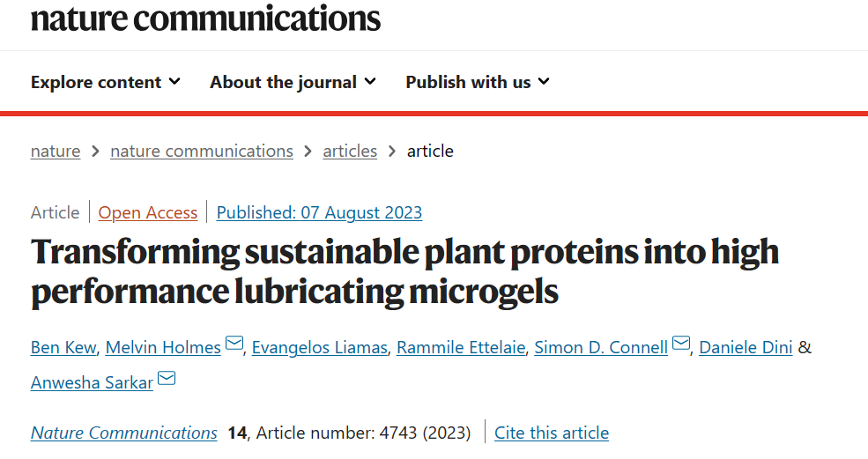Select author Evangelos Liamas
The height and width of the screenshot is (459, 868).
319,347
